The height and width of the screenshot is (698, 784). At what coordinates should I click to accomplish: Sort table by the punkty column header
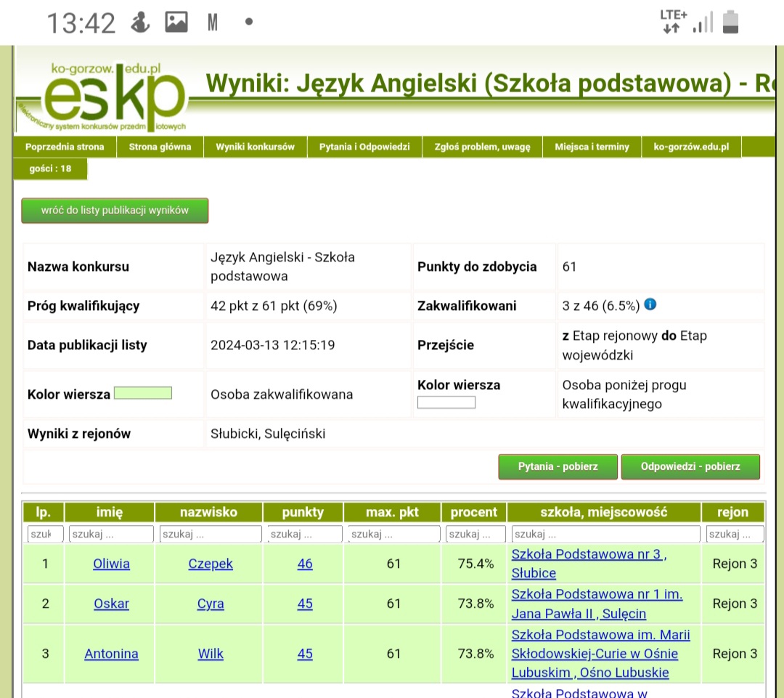[x=303, y=512]
